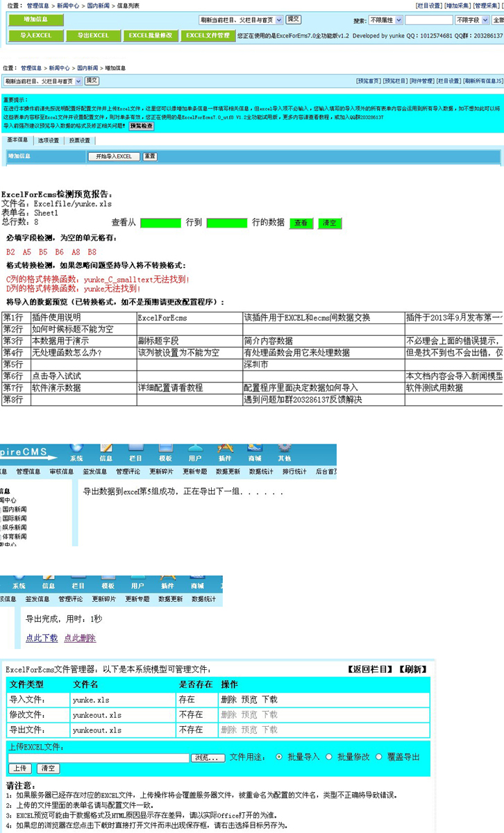This screenshot has height=833, width=504.
Task: Expand the 不限字段 search dropdown
Action: click(472, 20)
